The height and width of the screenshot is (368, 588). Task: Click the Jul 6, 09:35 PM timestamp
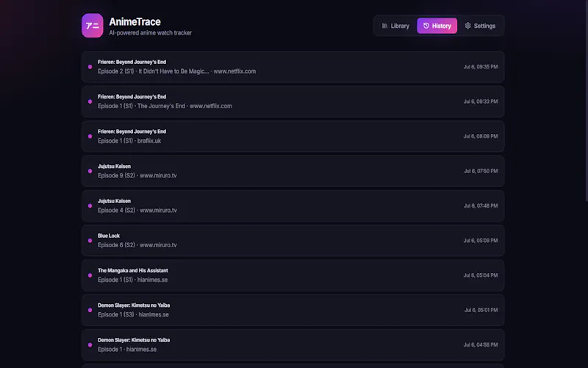[481, 67]
